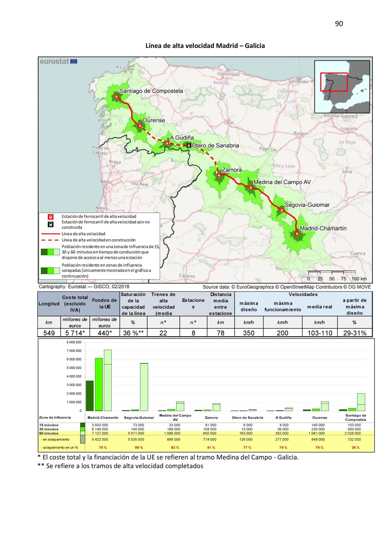Click the Ourense station marker on map
The height and width of the screenshot is (555, 392).
coord(140,126)
